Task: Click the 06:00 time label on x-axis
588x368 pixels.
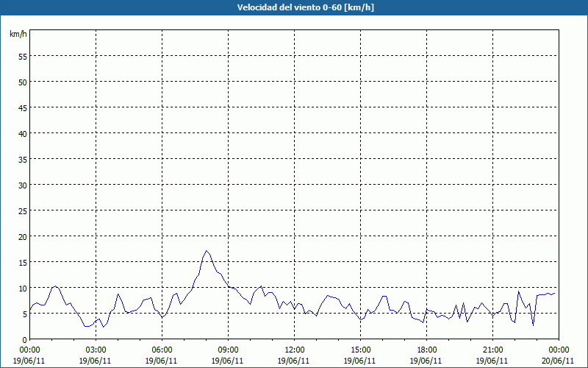Action: (162, 350)
